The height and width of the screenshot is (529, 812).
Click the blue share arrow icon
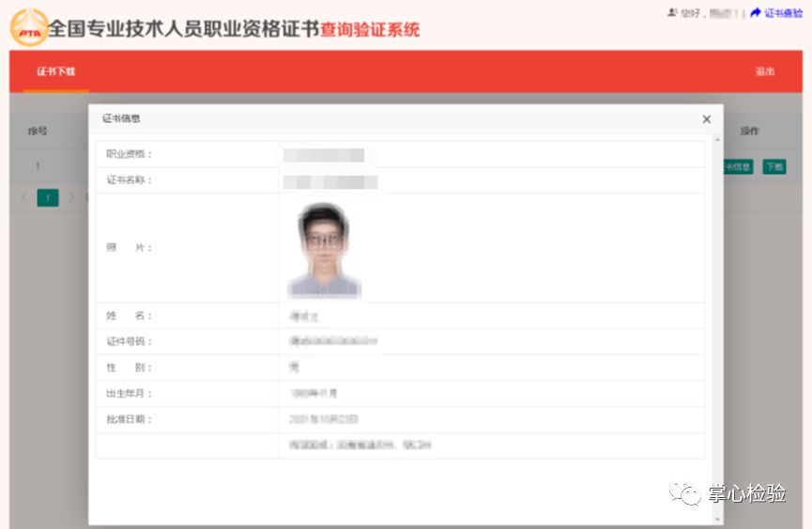[755, 13]
